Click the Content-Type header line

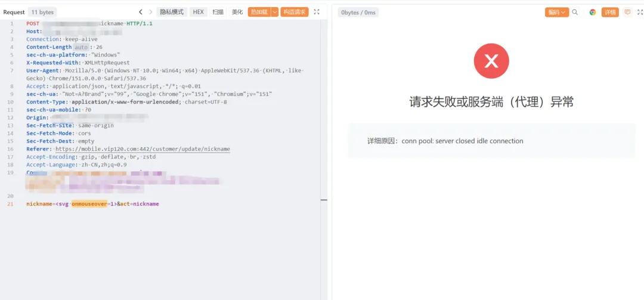point(126,102)
